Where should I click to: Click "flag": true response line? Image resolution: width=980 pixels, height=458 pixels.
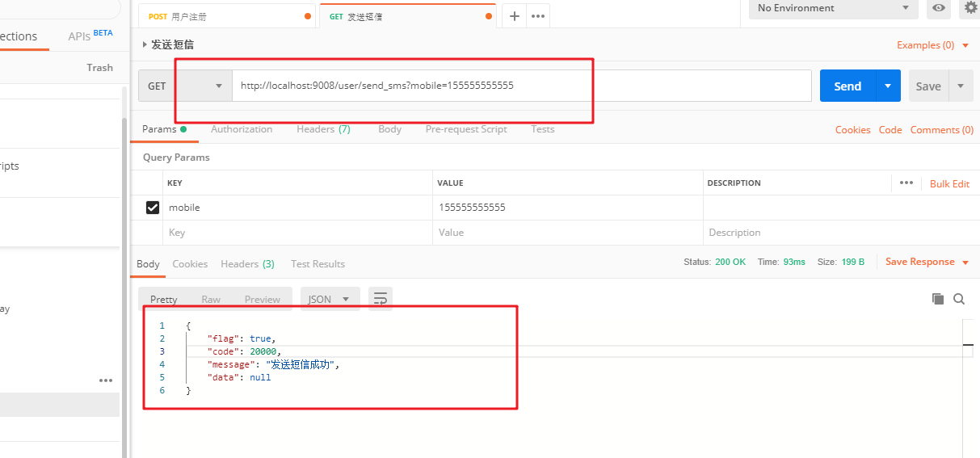pyautogui.click(x=242, y=338)
